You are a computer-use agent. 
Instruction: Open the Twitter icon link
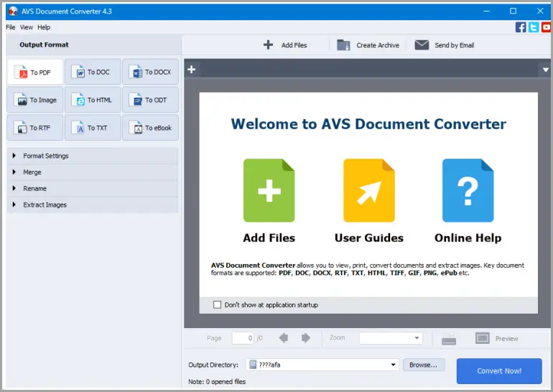[533, 27]
